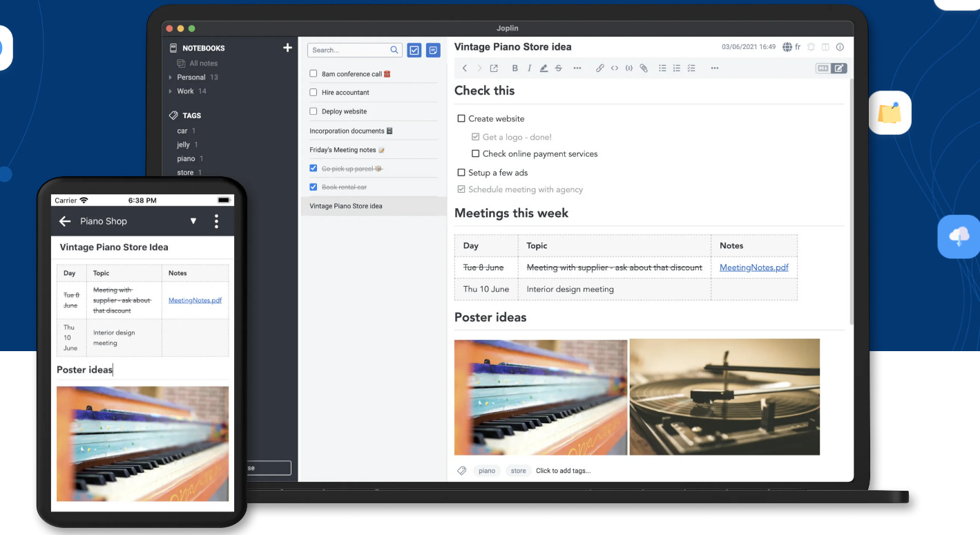This screenshot has width=980, height=535.
Task: Click the 'store' tag chip below the note
Action: pos(519,471)
